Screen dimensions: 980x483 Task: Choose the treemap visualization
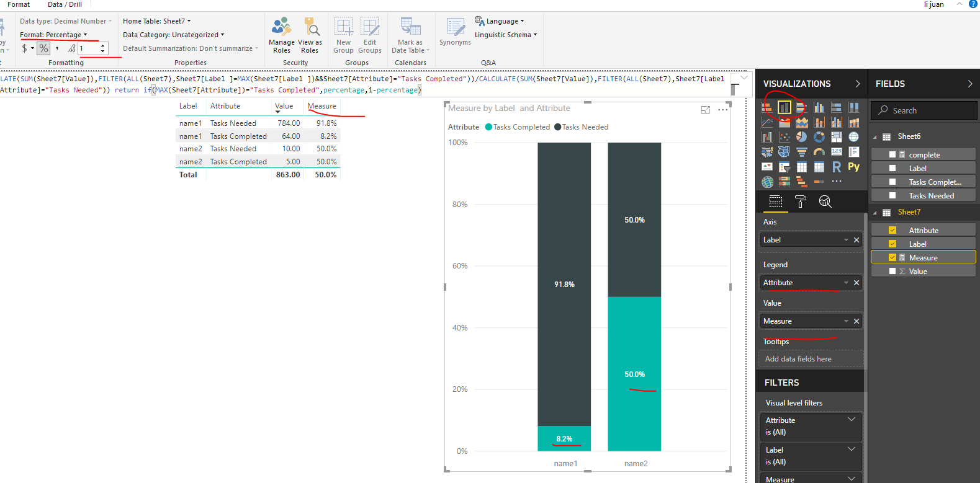pos(837,137)
